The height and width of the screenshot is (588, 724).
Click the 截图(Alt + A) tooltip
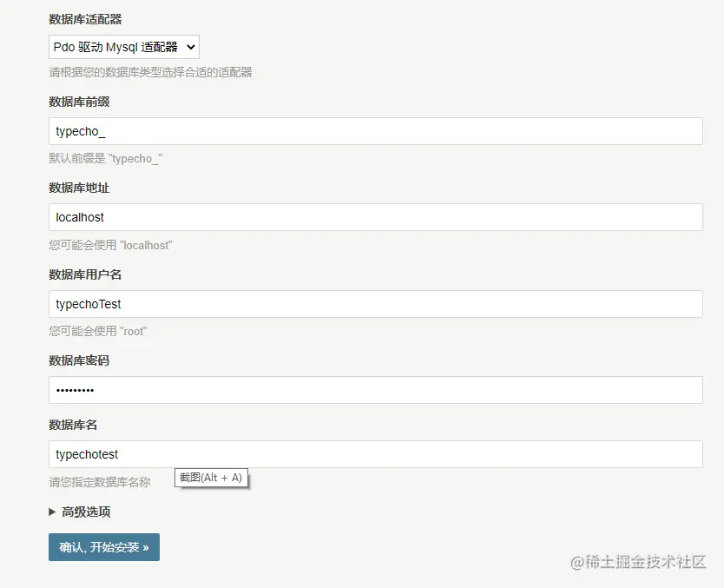coord(211,478)
